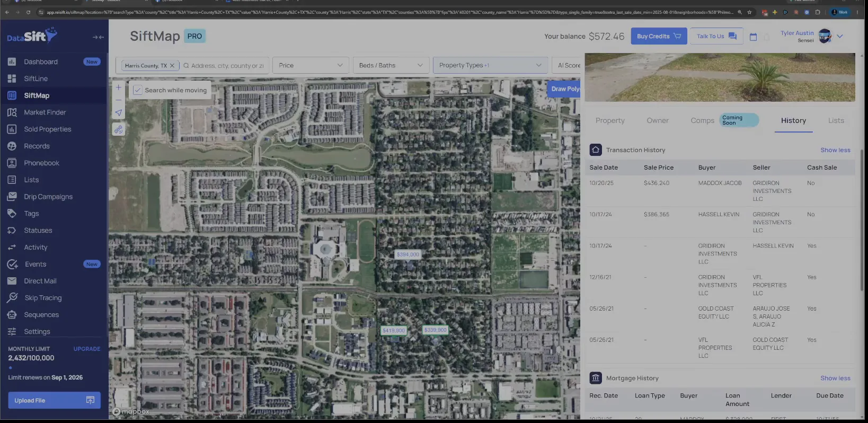Open the user account chevron menu
The height and width of the screenshot is (423, 868).
point(840,36)
